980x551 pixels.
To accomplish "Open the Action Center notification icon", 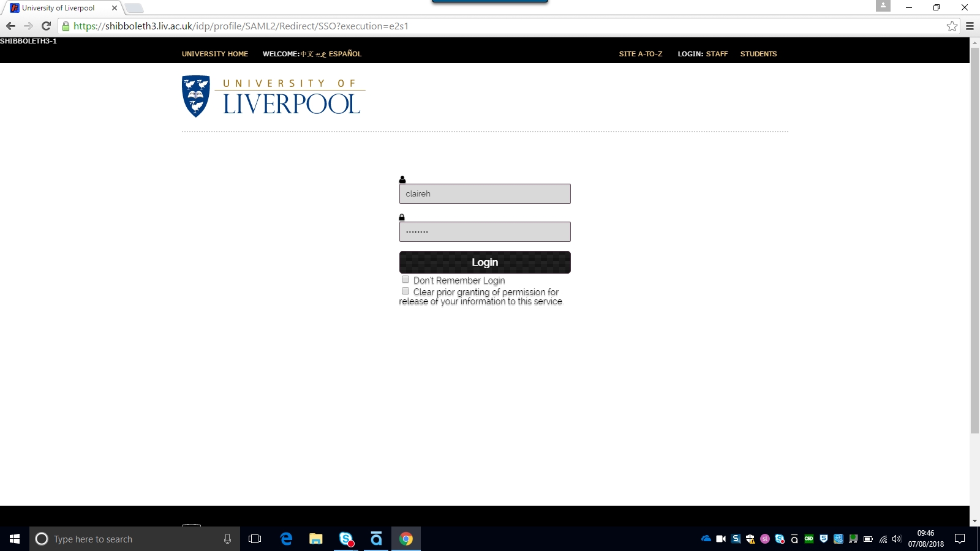I will [960, 539].
